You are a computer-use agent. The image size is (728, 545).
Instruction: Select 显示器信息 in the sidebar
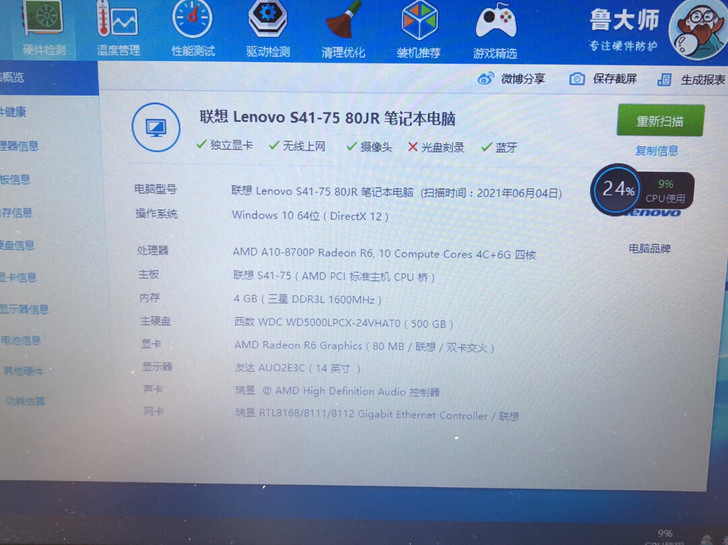coord(24,309)
